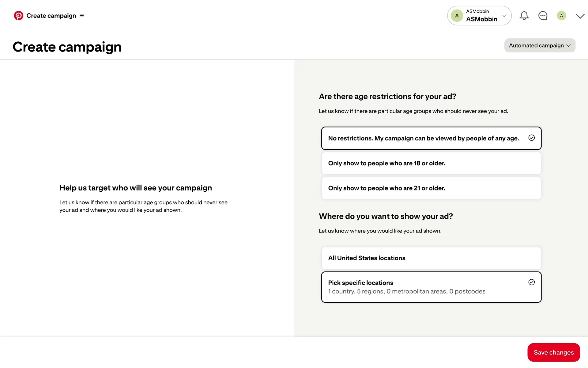The image size is (588, 368).
Task: Click the checkmark on Pick specific locations
Action: (x=531, y=282)
